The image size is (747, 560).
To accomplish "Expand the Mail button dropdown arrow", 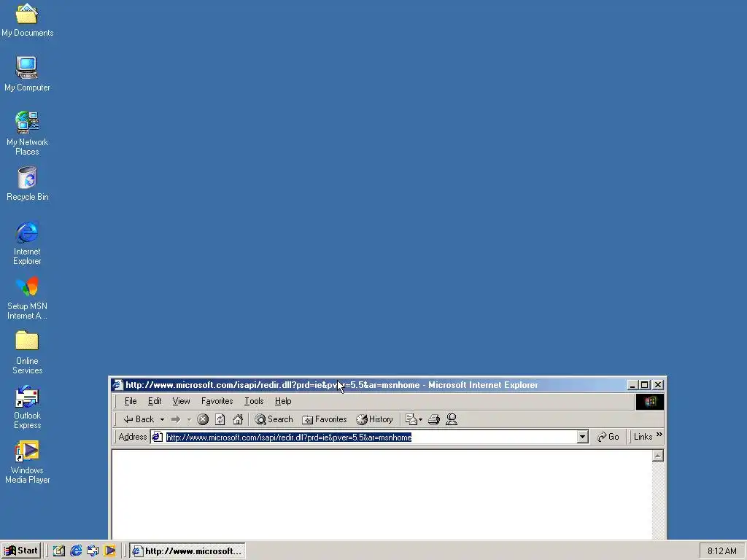I will click(x=421, y=419).
